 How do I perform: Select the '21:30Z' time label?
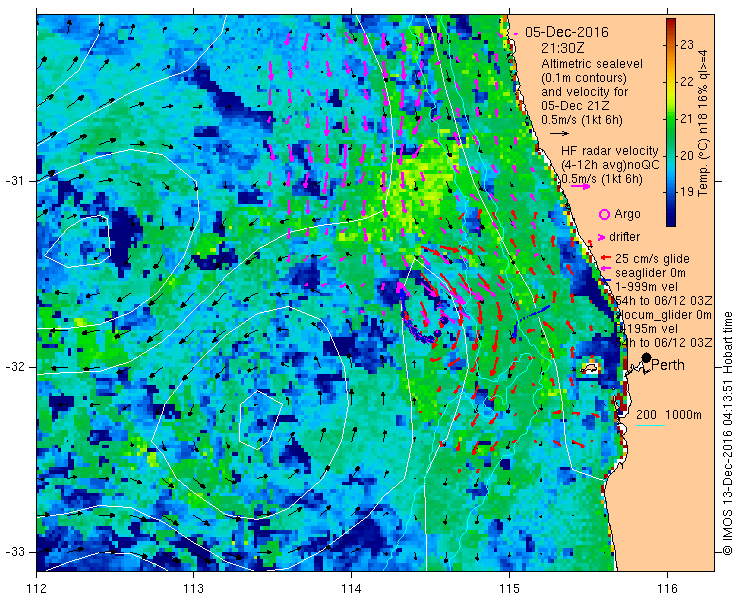(563, 48)
